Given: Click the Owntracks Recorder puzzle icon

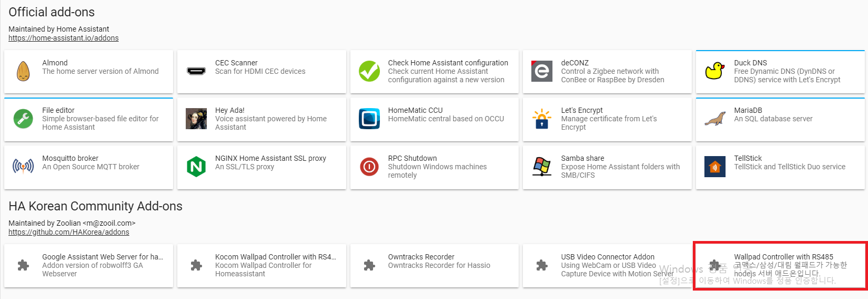Looking at the screenshot, I should (369, 265).
